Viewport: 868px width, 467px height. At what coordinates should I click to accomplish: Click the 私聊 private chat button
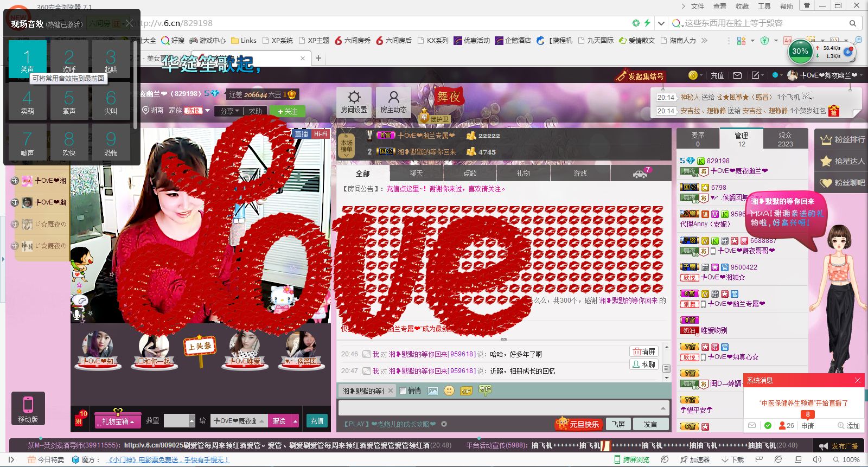click(x=643, y=364)
